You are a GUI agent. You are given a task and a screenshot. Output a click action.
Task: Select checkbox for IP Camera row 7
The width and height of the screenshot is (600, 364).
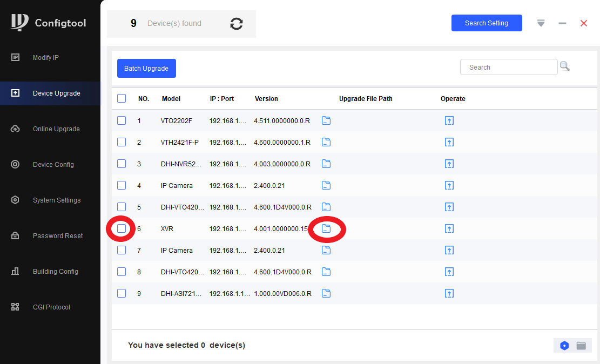122,251
